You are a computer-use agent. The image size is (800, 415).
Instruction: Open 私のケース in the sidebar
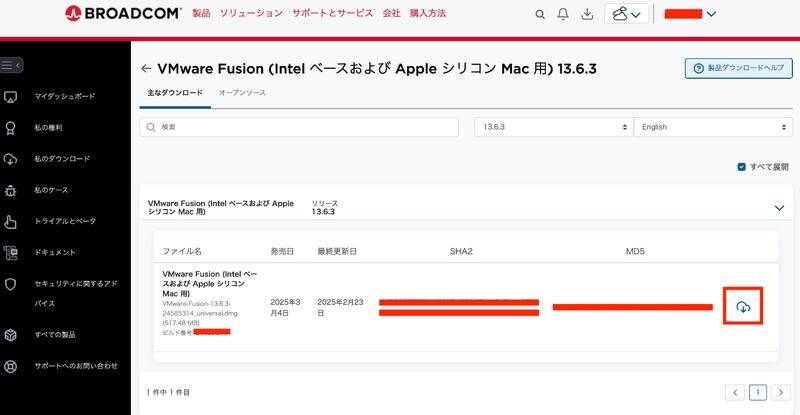tap(51, 190)
